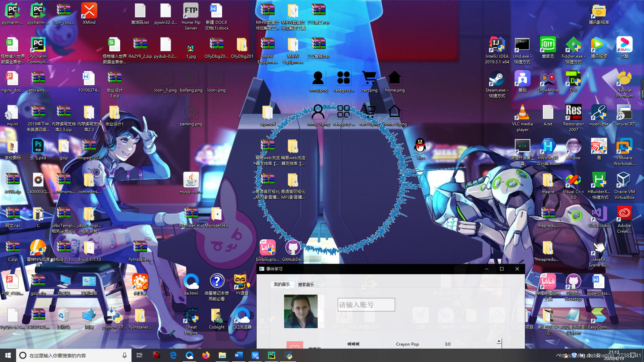Open Firefox from the taskbar
This screenshot has width=644, height=362.
pos(206,355)
